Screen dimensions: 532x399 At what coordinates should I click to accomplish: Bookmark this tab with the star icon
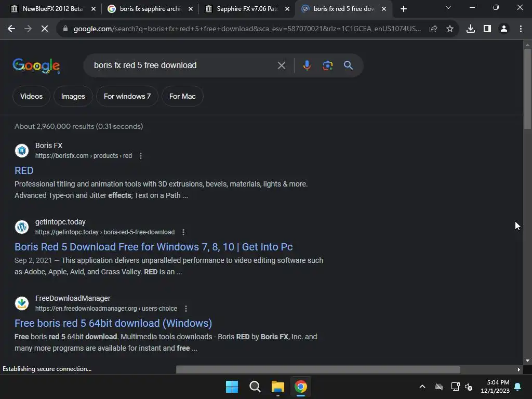[450, 29]
